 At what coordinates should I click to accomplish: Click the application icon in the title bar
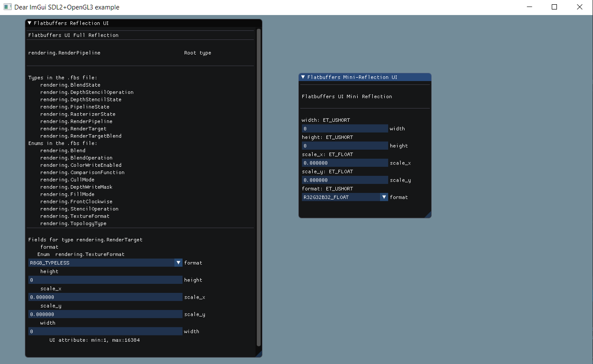7,7
